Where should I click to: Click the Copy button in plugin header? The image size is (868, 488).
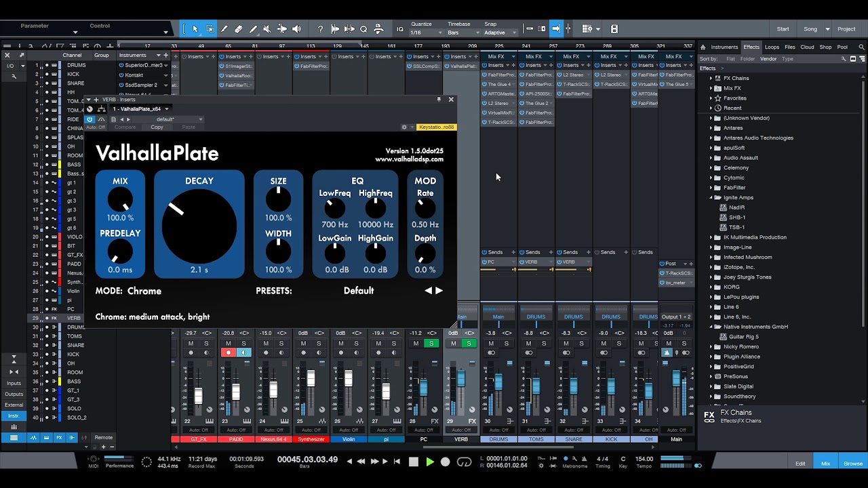coord(157,127)
